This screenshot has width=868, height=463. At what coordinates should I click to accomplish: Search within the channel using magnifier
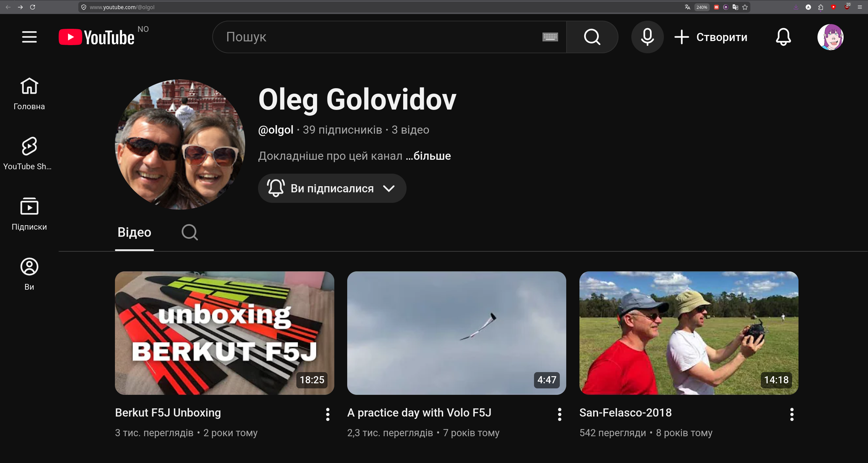190,232
